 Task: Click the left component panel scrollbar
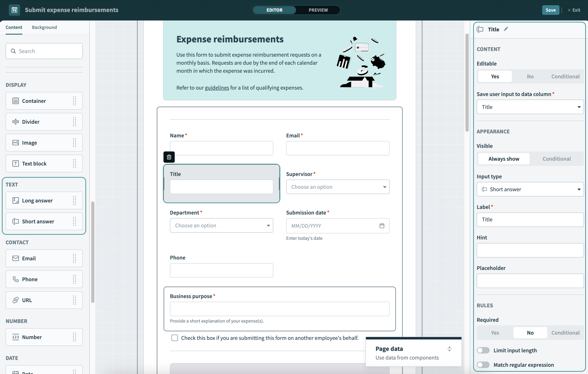pos(93,252)
